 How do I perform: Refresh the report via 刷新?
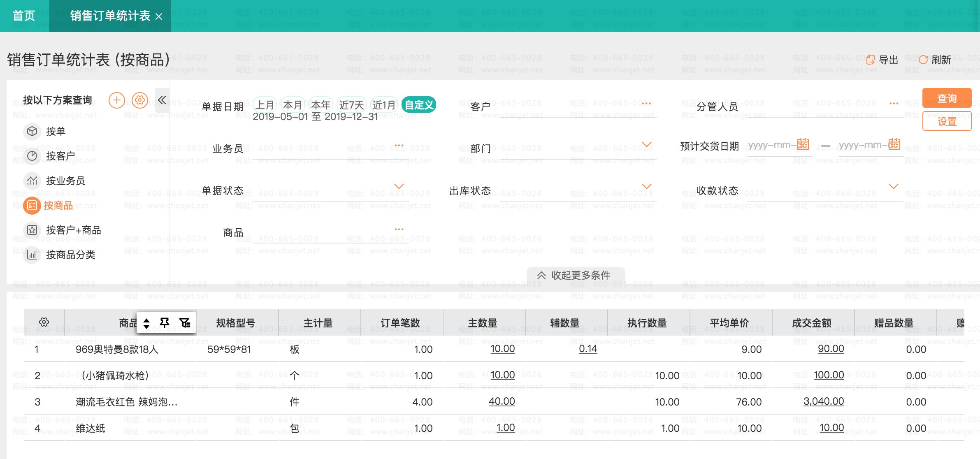point(935,60)
